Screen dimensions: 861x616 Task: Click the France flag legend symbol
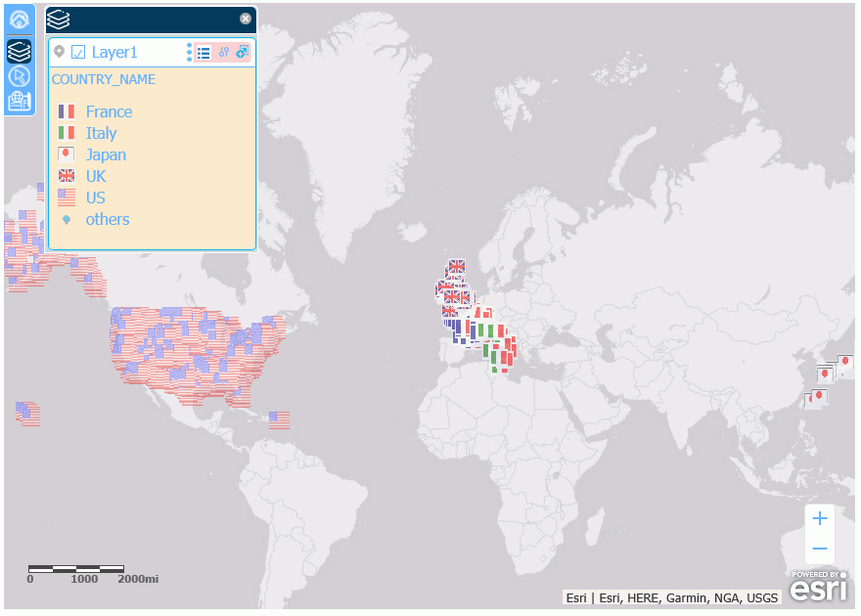(x=67, y=111)
